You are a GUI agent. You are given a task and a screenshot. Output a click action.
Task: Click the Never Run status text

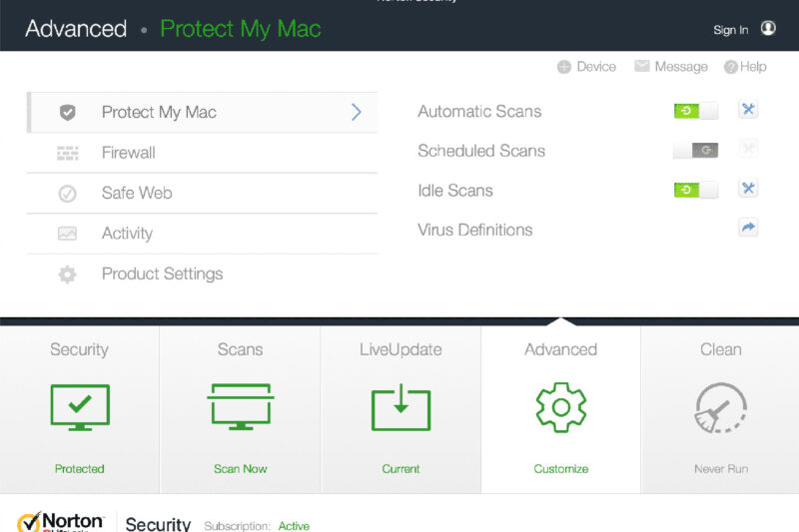click(x=721, y=469)
